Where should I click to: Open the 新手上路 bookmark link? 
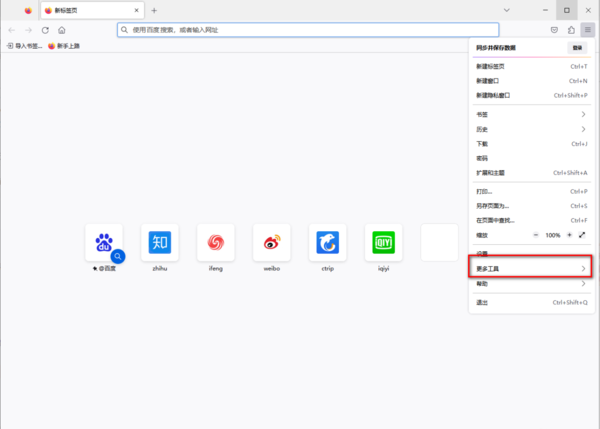[66, 46]
